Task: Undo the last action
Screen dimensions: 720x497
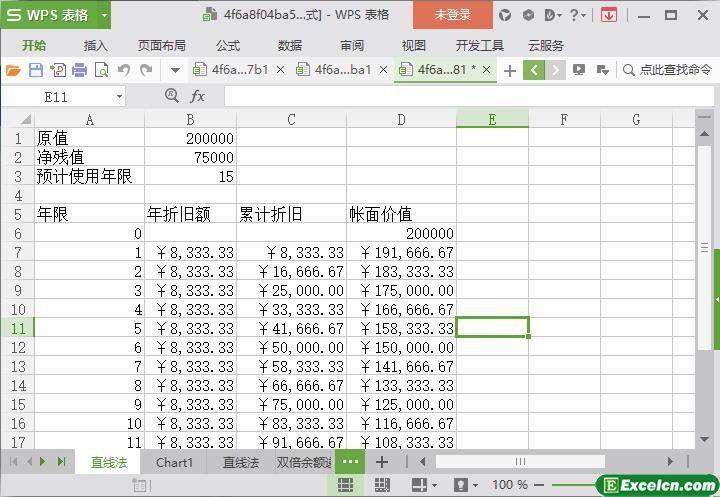Action: [124, 70]
